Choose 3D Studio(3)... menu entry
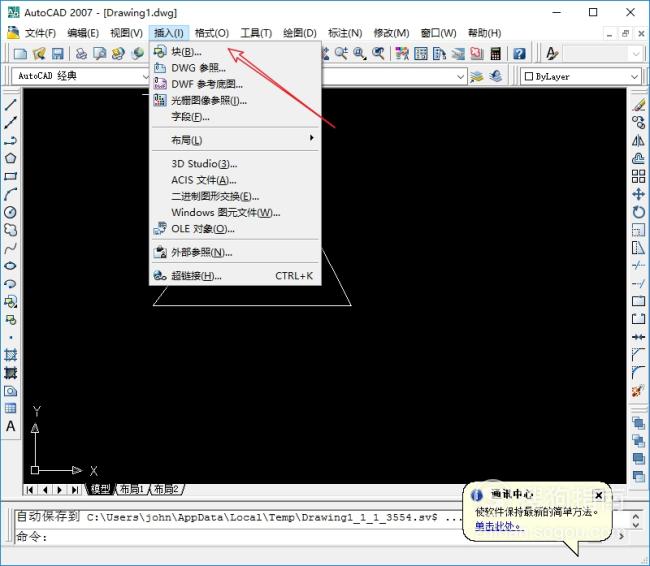 [x=235, y=164]
